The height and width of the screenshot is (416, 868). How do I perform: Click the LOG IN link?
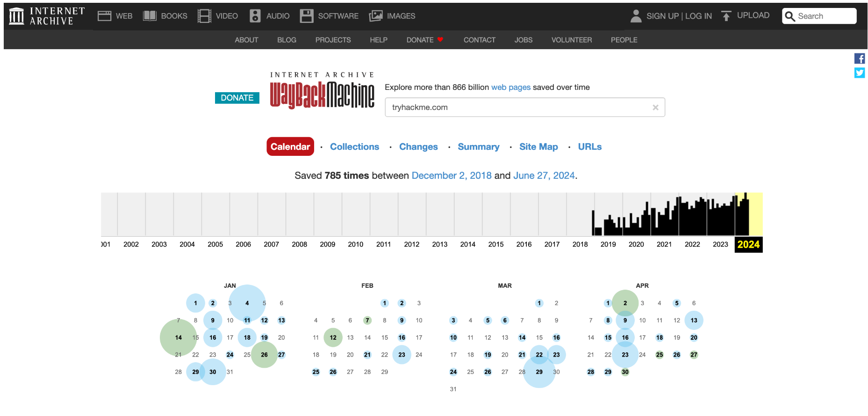click(x=698, y=16)
